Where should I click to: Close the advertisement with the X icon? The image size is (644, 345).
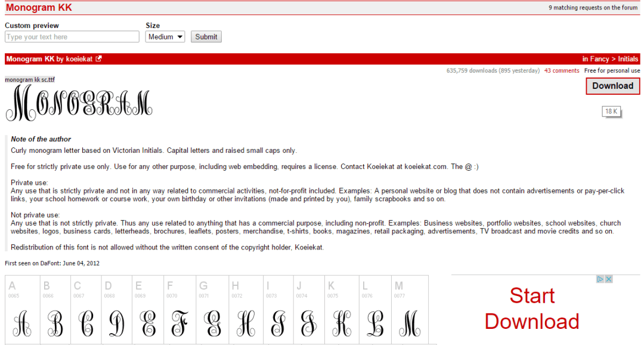[x=609, y=279]
